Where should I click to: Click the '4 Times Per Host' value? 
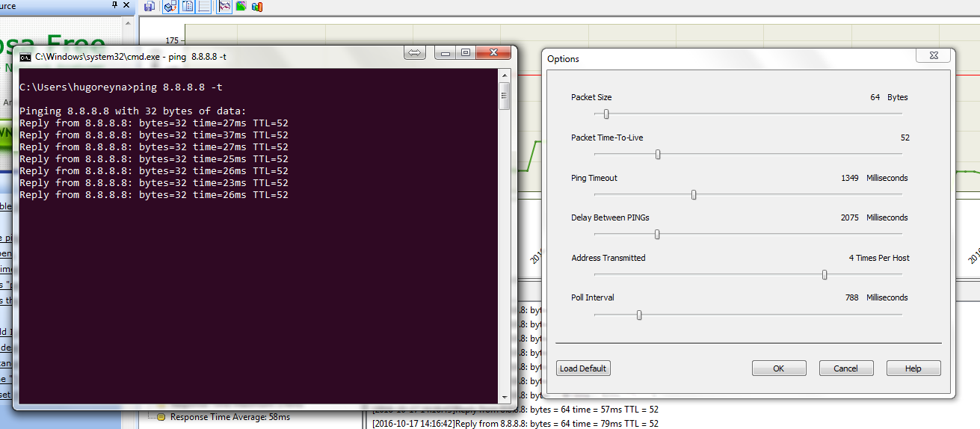click(x=879, y=258)
